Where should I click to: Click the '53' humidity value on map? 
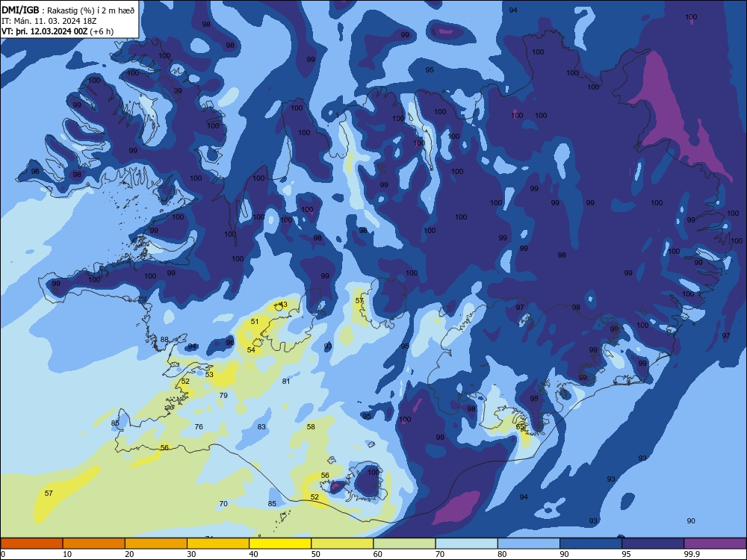(209, 374)
